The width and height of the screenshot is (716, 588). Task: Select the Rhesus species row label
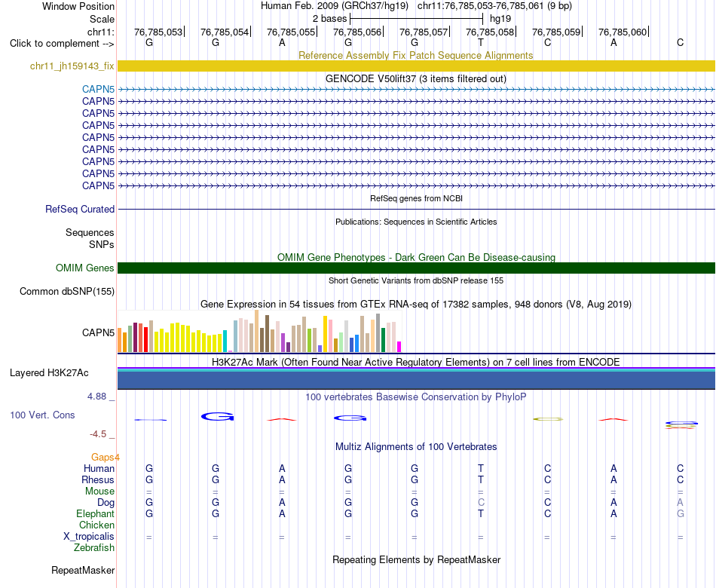click(x=98, y=479)
